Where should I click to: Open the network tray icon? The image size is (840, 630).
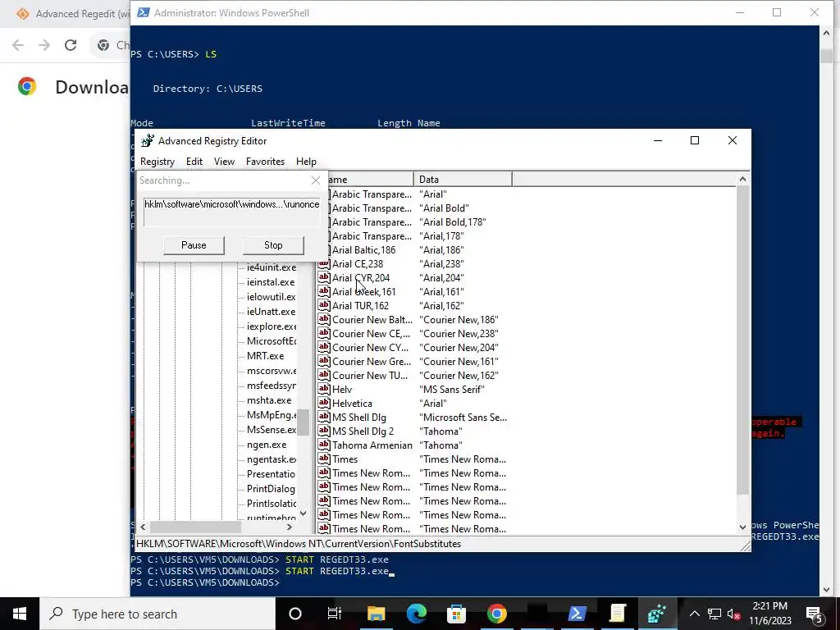coord(714,614)
